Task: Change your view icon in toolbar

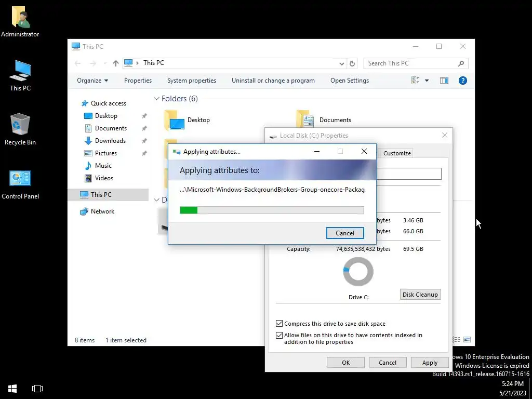Action: 415,81
